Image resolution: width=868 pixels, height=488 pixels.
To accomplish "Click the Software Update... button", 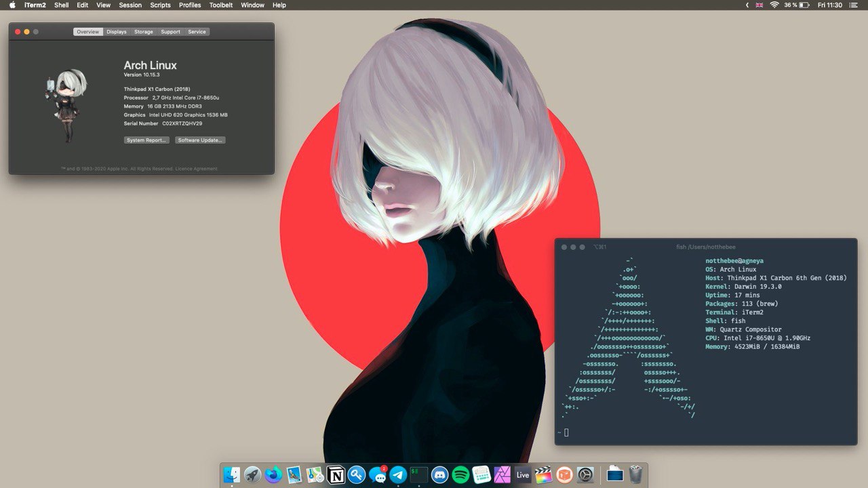I will point(200,140).
